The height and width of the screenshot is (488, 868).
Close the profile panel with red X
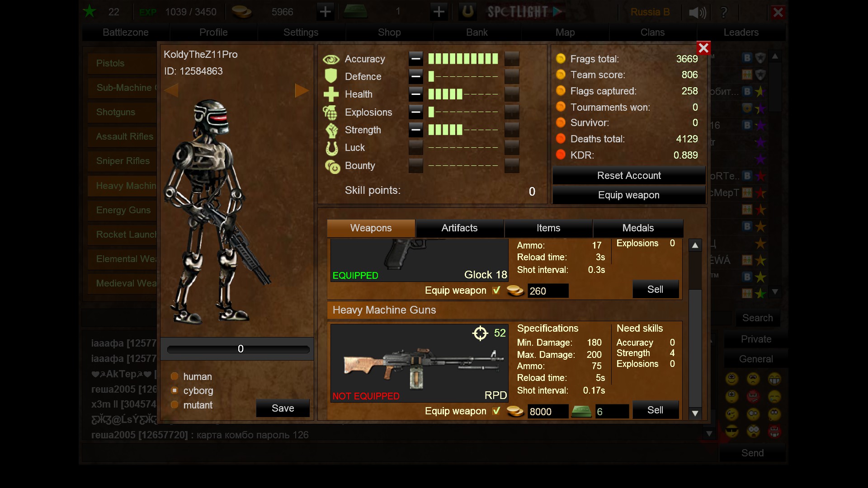(703, 48)
